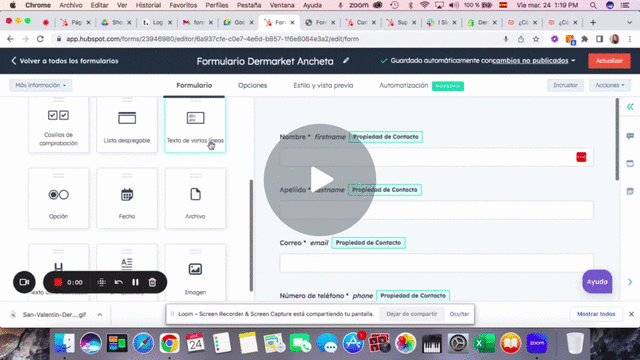This screenshot has width=640, height=360.
Task: Add an Opción radio field
Action: point(58,198)
